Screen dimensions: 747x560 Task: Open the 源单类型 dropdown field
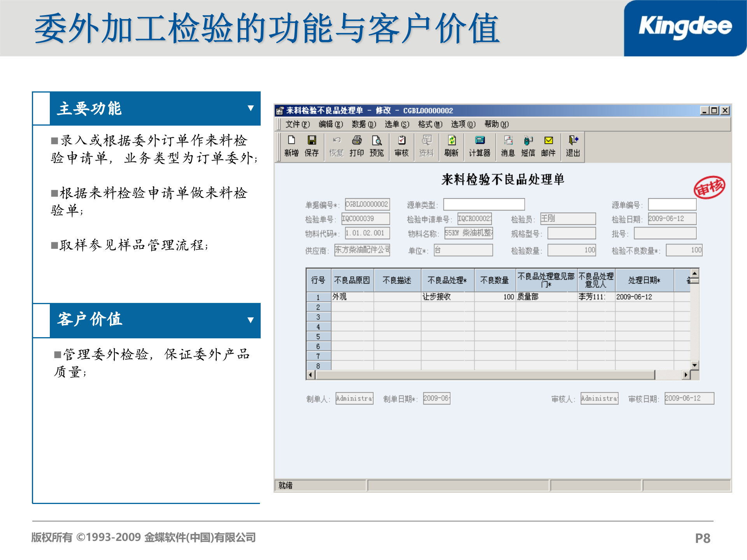[x=484, y=204]
